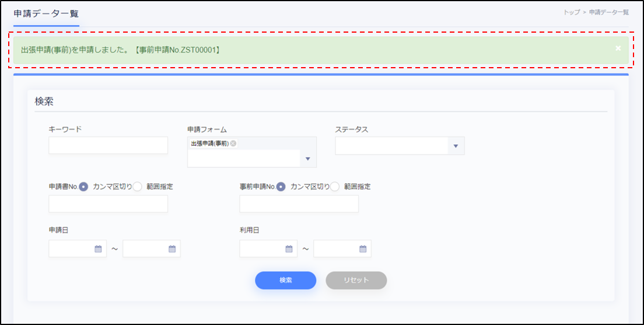Focus the 申請書No. input box
Viewport: 644px width, 325px height.
[108, 204]
